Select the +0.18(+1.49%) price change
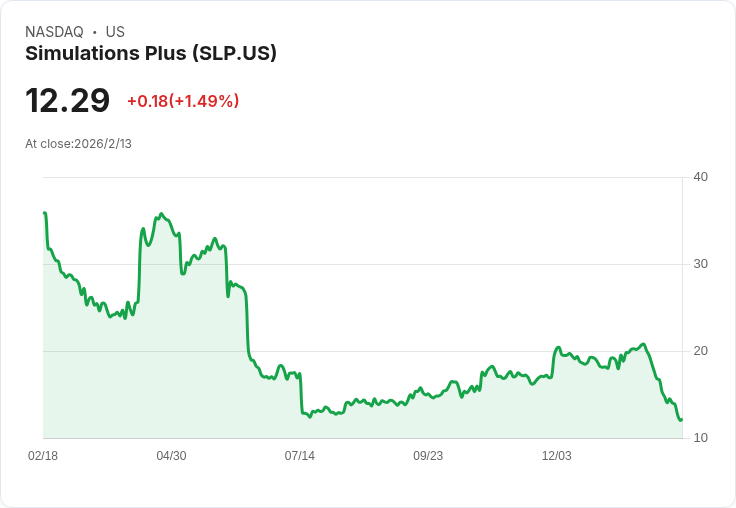This screenshot has width=736, height=508. (183, 101)
